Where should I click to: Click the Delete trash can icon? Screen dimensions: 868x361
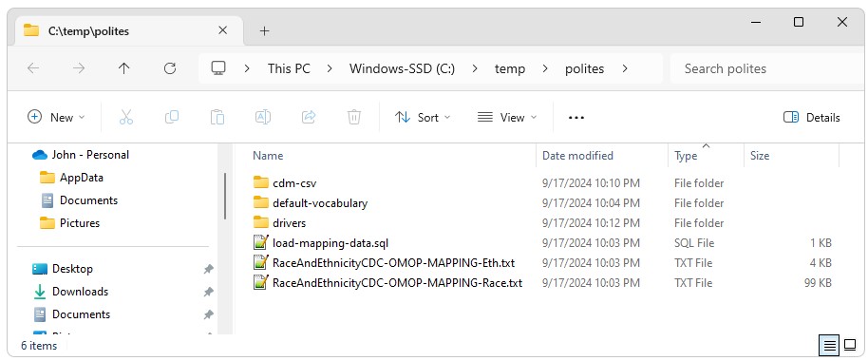tap(353, 117)
